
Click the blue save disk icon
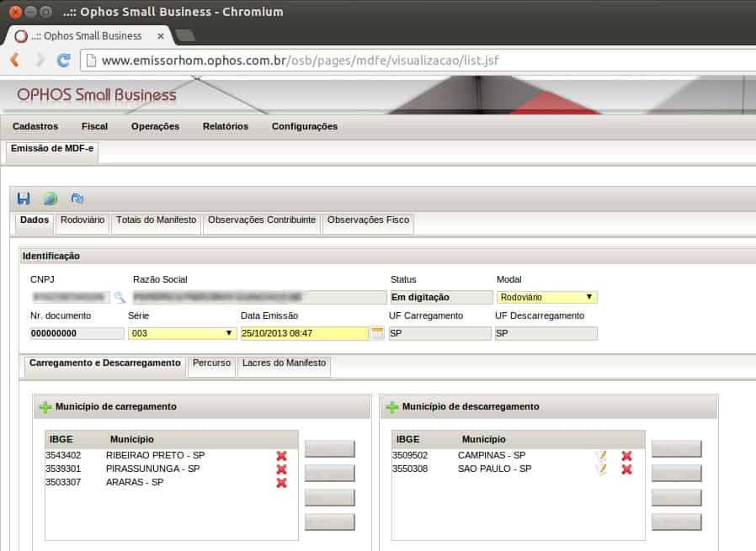[24, 199]
